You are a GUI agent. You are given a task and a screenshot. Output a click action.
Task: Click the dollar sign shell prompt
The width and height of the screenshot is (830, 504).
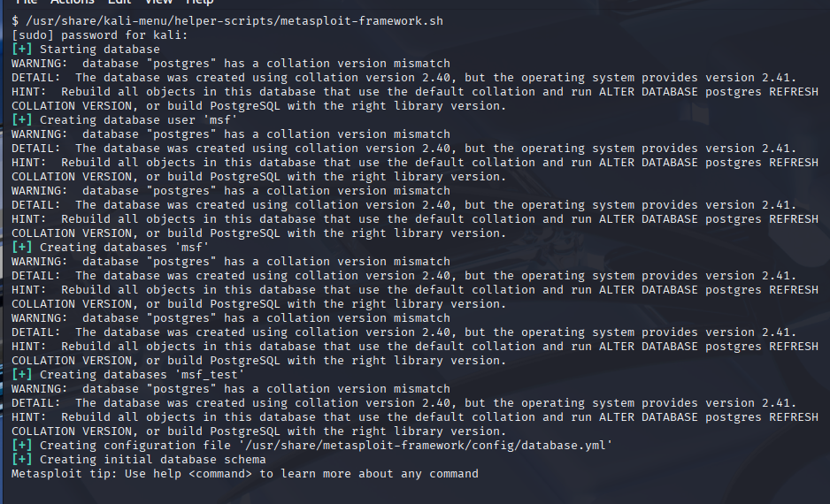15,20
